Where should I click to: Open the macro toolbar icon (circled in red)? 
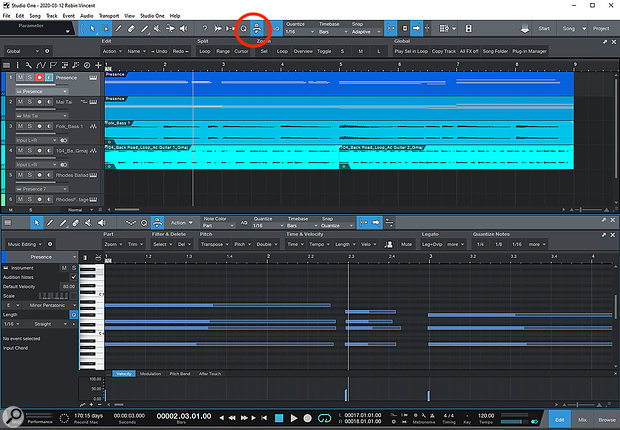pos(257,28)
